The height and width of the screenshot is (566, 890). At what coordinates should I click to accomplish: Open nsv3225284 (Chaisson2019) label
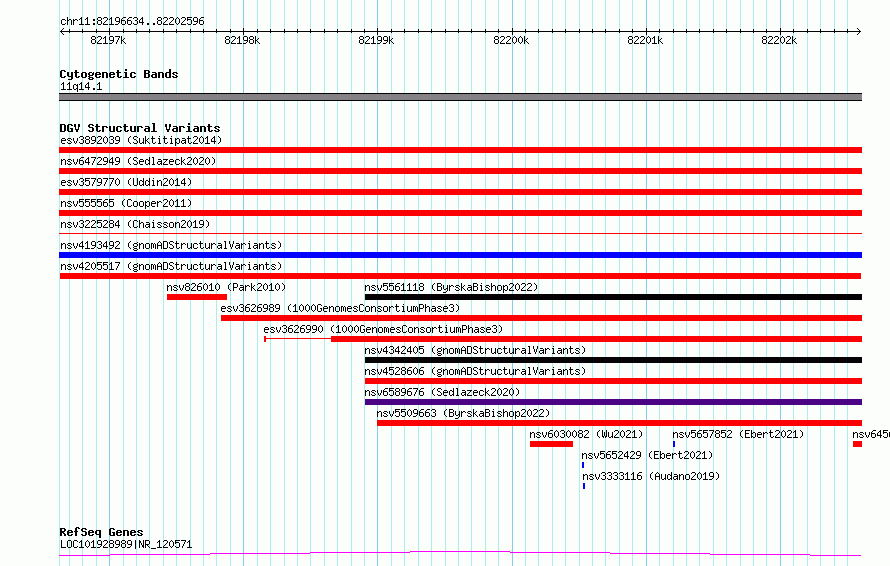tap(135, 224)
